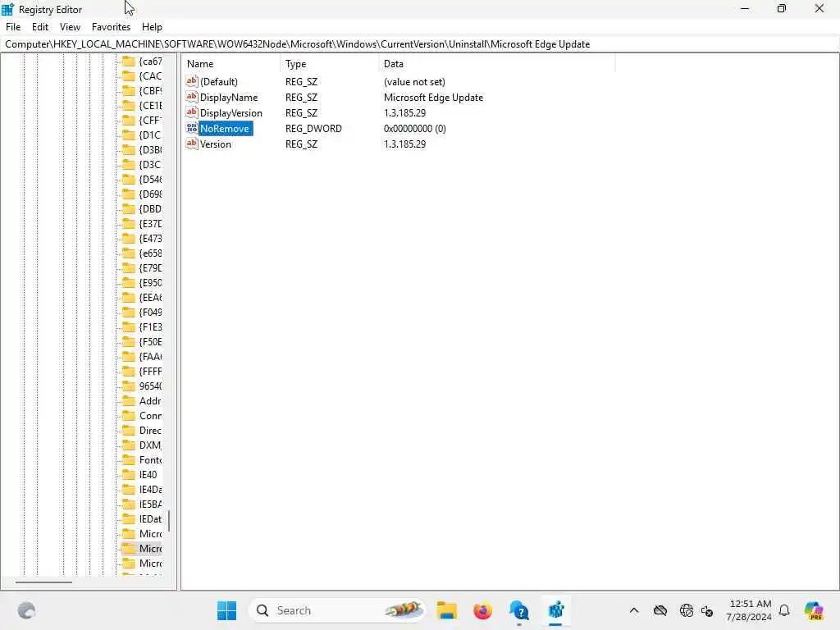Screen dimensions: 840x630
Task: Select the {E79 key in tree
Action: pos(150,268)
